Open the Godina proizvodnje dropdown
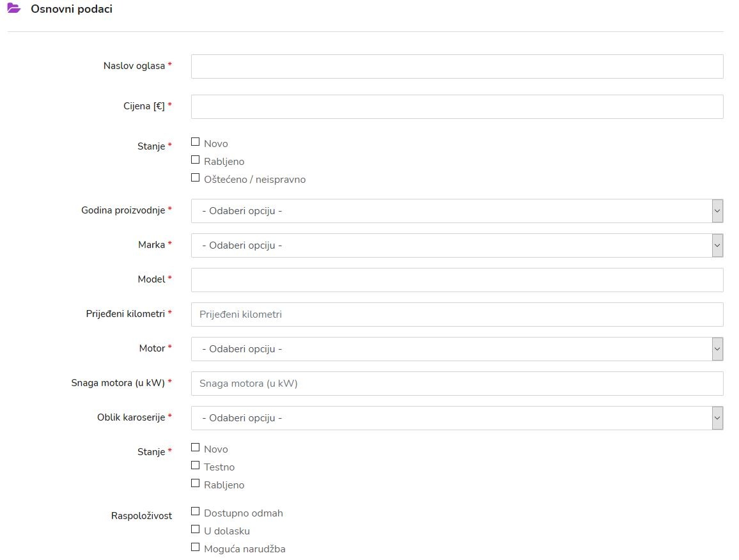 click(x=456, y=211)
